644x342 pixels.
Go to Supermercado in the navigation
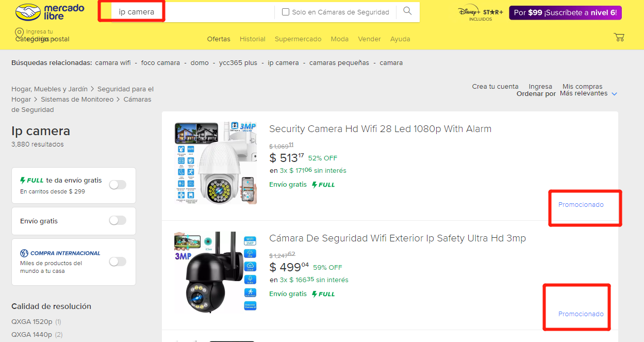(x=298, y=39)
